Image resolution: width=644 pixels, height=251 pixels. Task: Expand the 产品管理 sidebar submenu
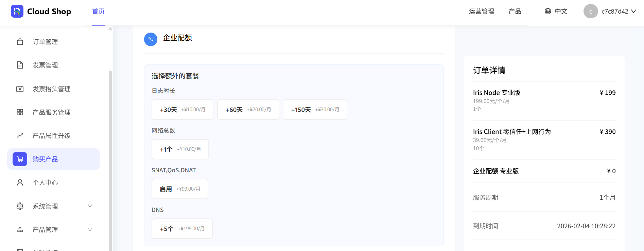click(90, 230)
